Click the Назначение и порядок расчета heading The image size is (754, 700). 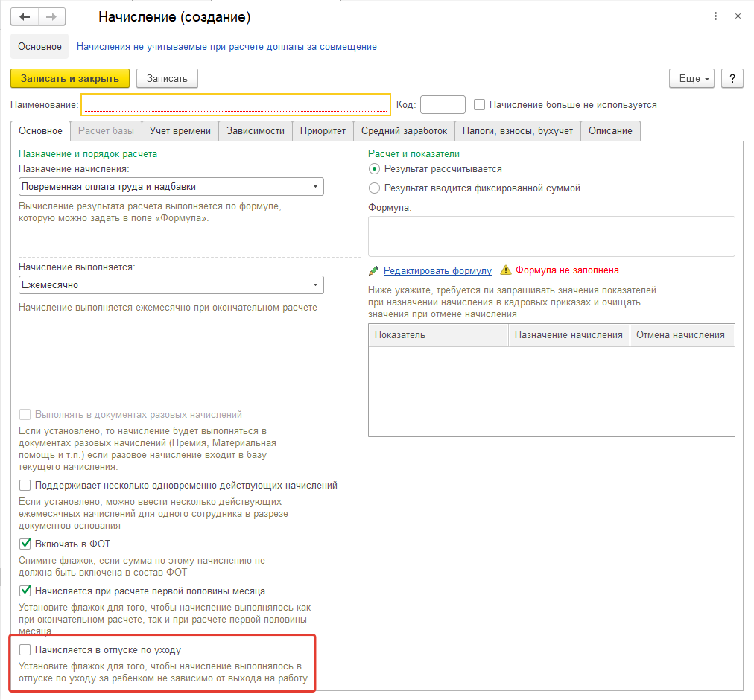pos(87,154)
